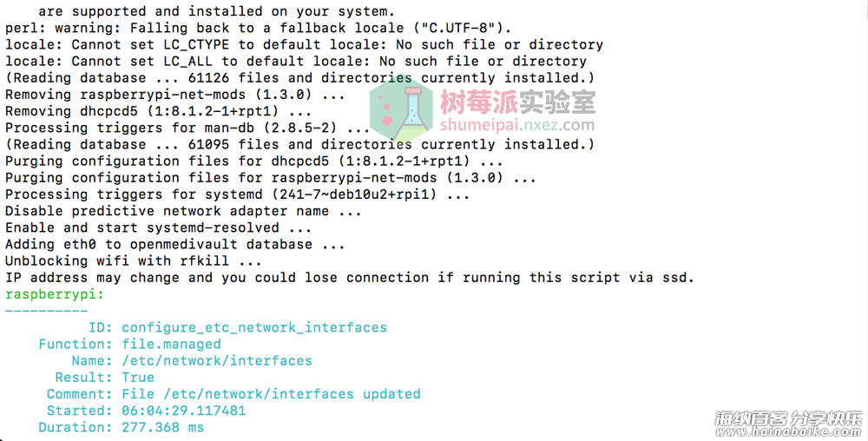868x441 pixels.
Task: Click the Comment line about interfaces updated
Action: pos(233,394)
